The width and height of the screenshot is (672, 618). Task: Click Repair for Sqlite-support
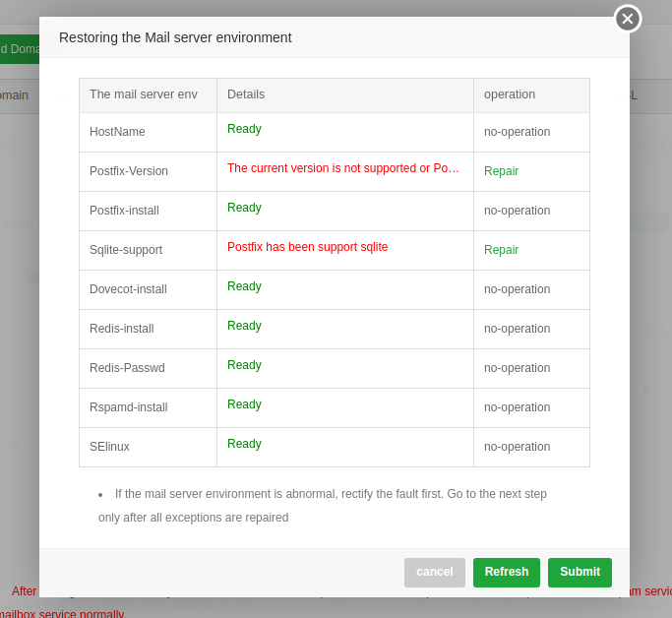click(501, 250)
